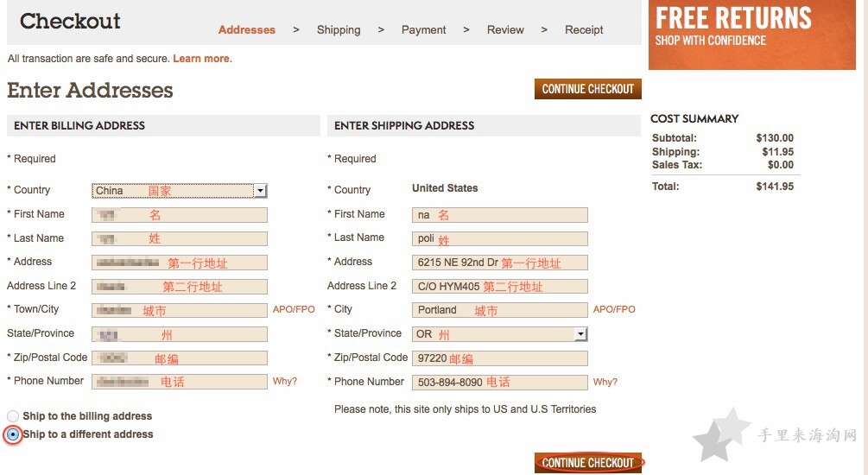Viewport: 868px width, 475px height.
Task: Expand the shipping State/Province dropdown arrow
Action: [580, 334]
